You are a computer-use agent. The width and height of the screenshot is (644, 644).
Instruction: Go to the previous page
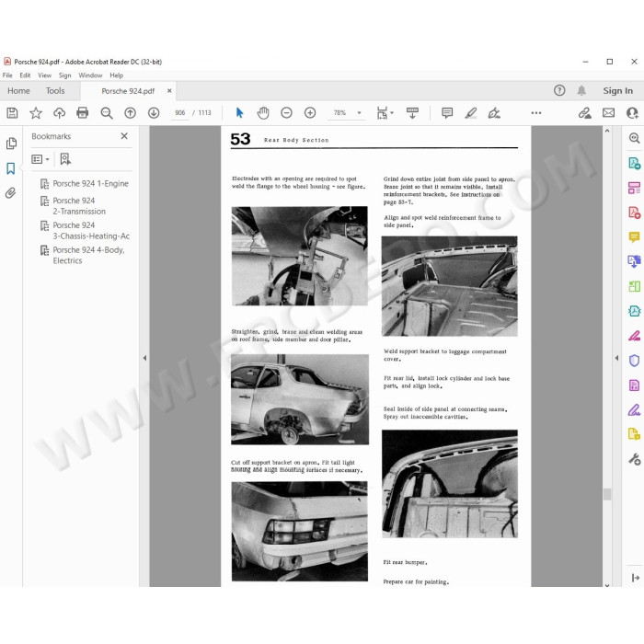click(131, 113)
